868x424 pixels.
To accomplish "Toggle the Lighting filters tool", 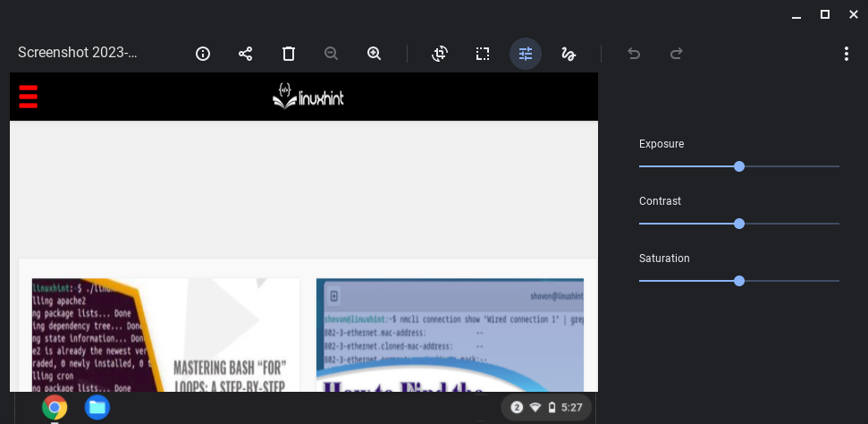I will (x=526, y=54).
